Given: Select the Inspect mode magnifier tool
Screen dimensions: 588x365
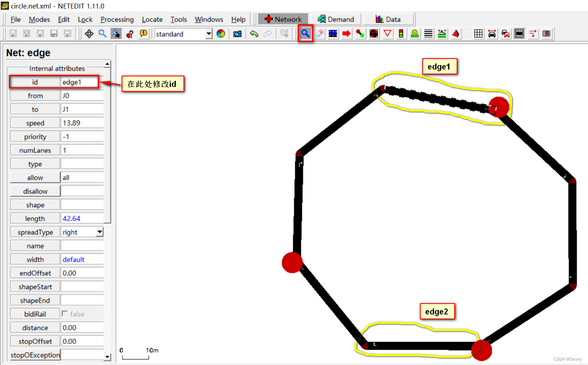Looking at the screenshot, I should point(306,34).
